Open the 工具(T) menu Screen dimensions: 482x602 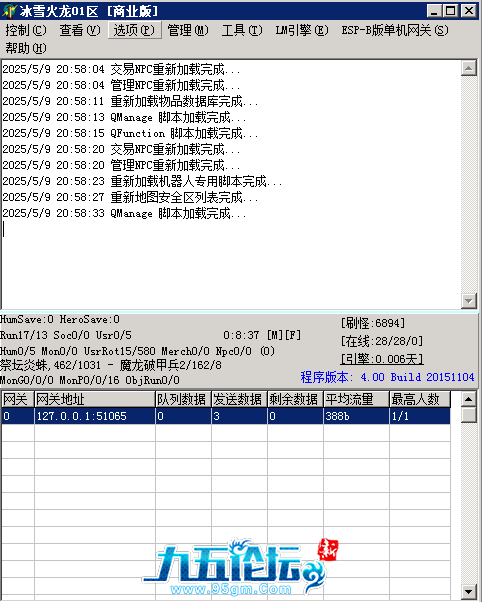242,30
